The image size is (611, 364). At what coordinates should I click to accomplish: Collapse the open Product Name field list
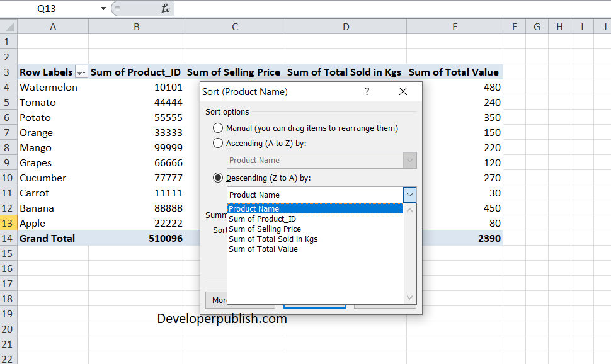pos(410,195)
